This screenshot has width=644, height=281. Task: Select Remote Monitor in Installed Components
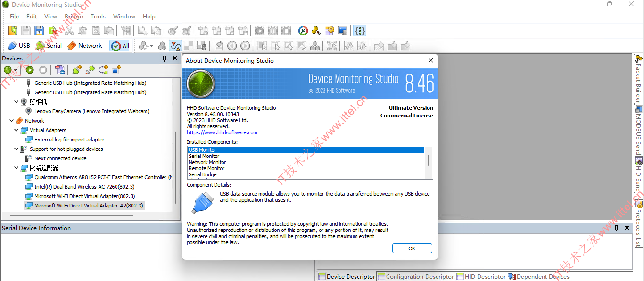click(206, 168)
